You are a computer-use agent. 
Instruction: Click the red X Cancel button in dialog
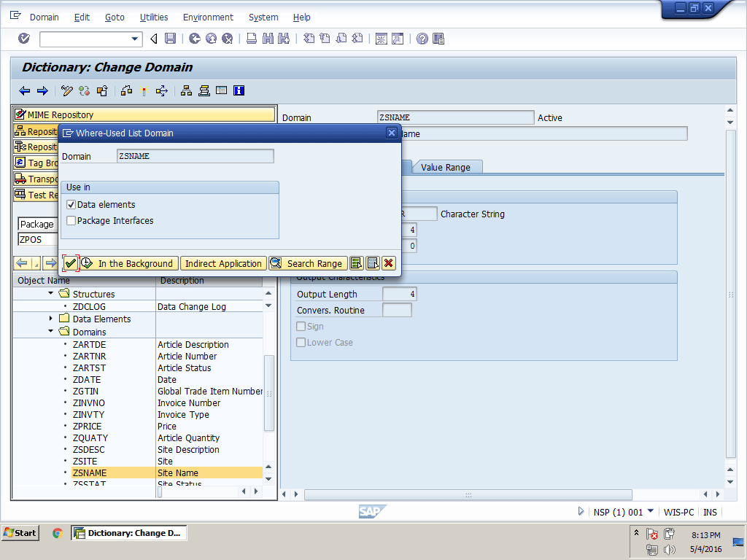(x=388, y=263)
